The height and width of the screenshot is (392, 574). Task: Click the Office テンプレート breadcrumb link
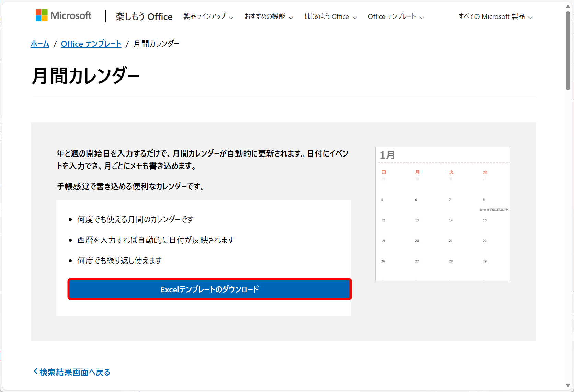[91, 44]
